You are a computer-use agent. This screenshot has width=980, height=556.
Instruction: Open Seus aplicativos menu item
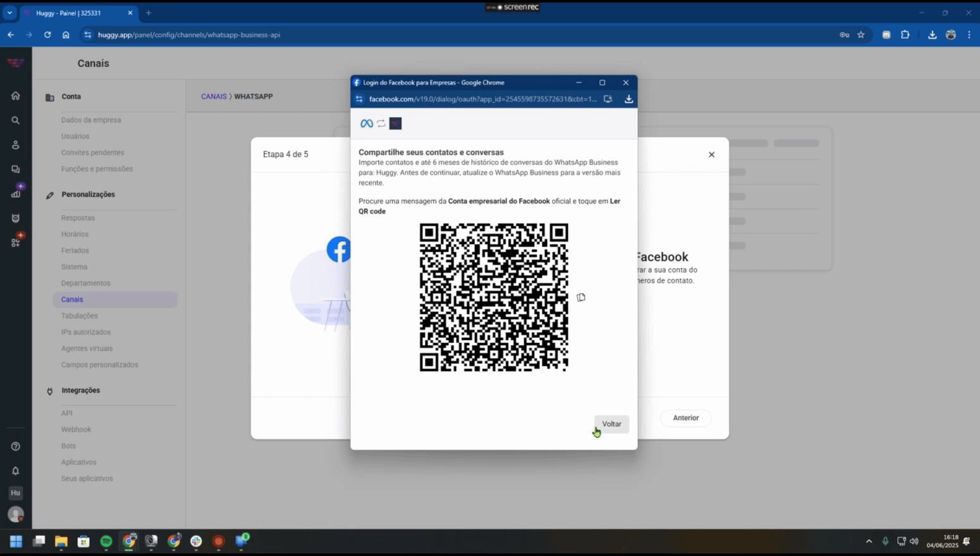(x=87, y=479)
